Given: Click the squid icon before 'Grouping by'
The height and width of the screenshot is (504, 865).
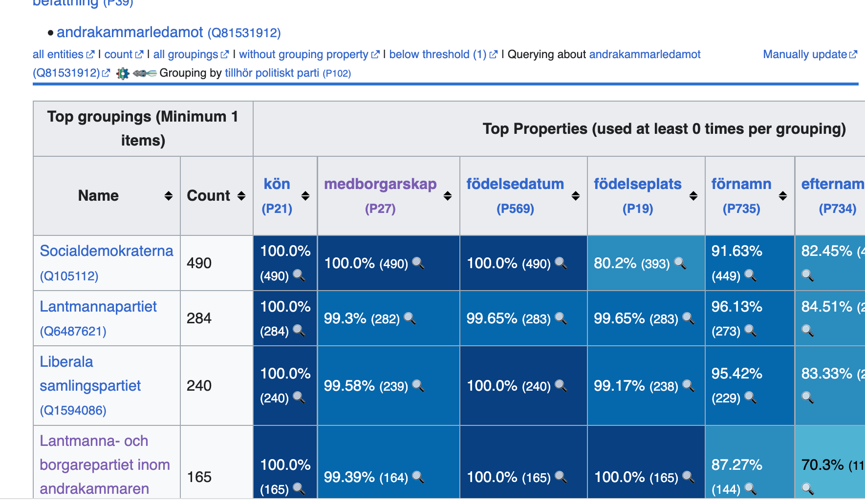Looking at the screenshot, I should tap(144, 73).
